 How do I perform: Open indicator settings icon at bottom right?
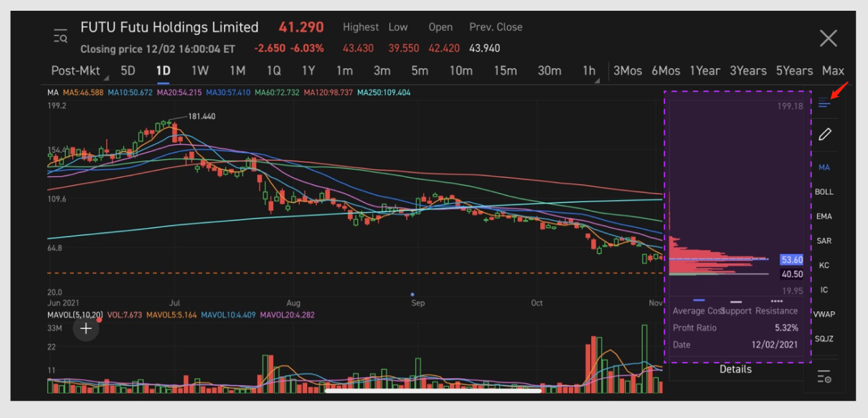pyautogui.click(x=824, y=376)
